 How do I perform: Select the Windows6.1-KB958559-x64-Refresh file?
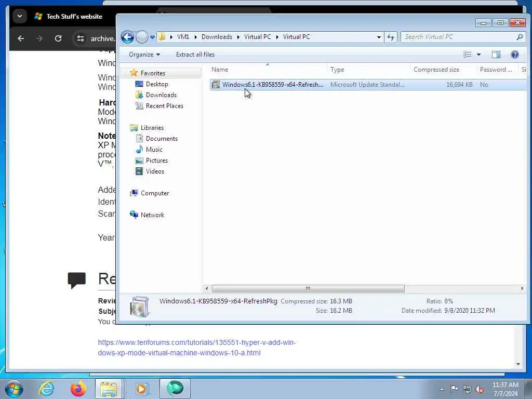tap(272, 85)
